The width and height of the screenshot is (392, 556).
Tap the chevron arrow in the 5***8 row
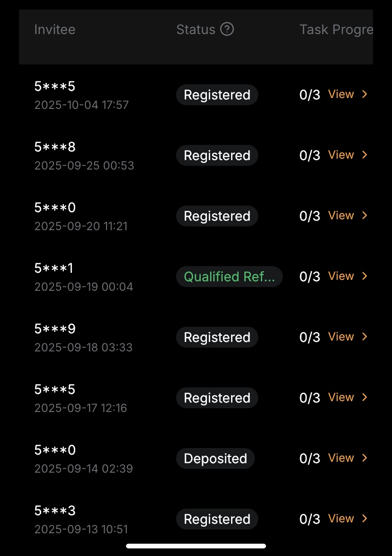pyautogui.click(x=365, y=155)
